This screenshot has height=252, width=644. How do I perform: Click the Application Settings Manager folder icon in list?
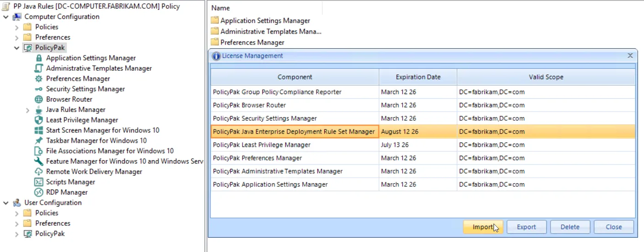click(x=215, y=20)
